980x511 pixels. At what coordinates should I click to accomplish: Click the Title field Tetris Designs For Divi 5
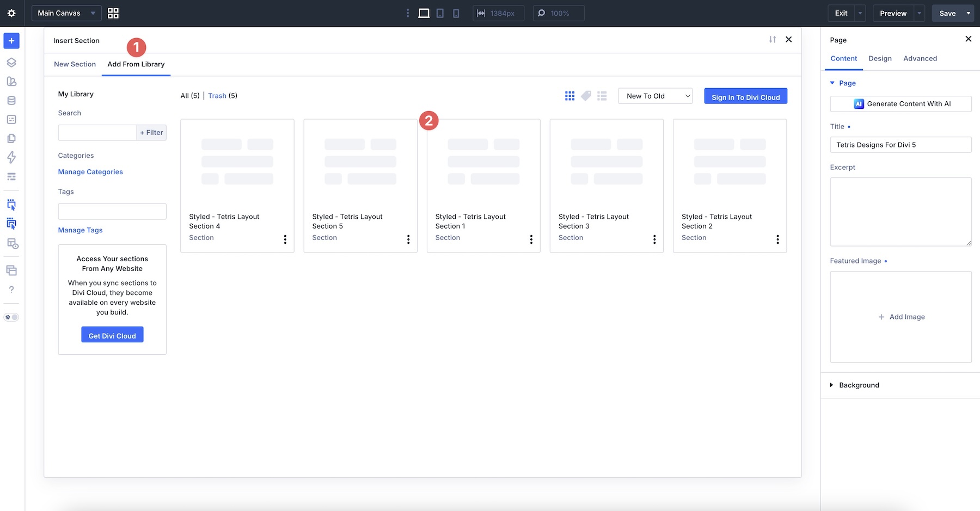coord(901,145)
